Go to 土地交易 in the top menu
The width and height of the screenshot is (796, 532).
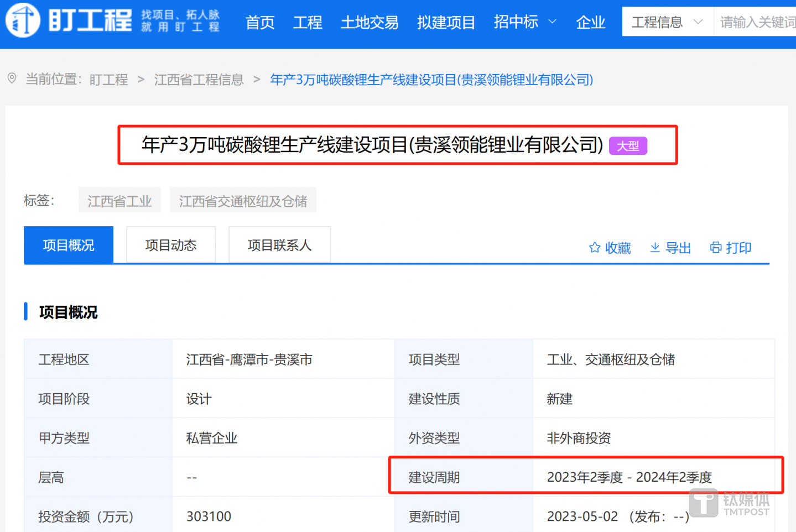click(x=369, y=22)
